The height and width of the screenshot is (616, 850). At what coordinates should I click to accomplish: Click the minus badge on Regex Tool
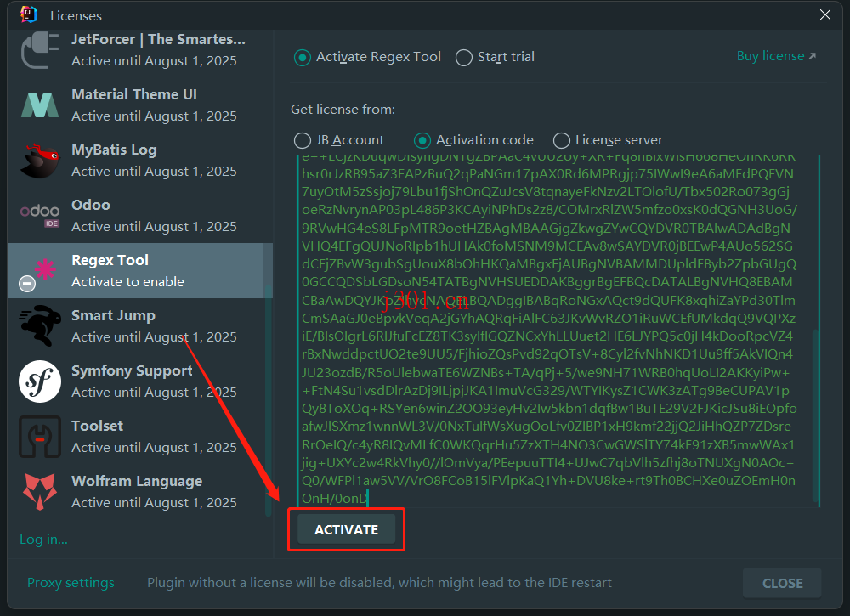(26, 283)
